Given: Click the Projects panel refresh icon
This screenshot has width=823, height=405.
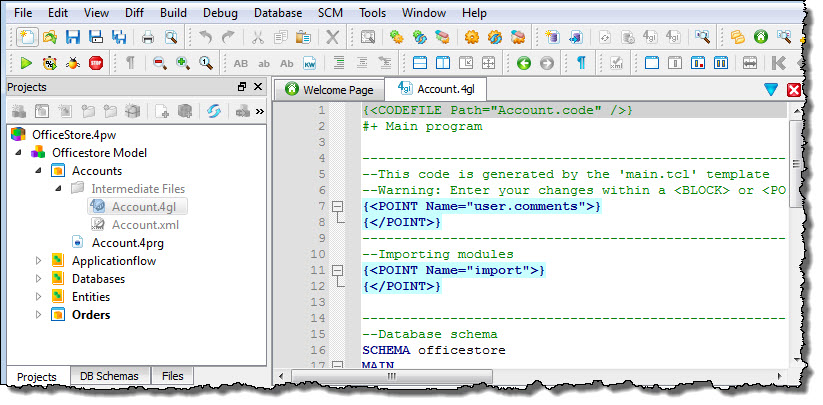Looking at the screenshot, I should (x=213, y=111).
